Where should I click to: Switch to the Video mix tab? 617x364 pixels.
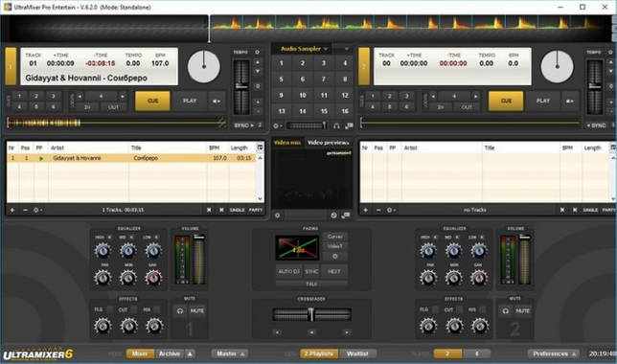point(287,143)
